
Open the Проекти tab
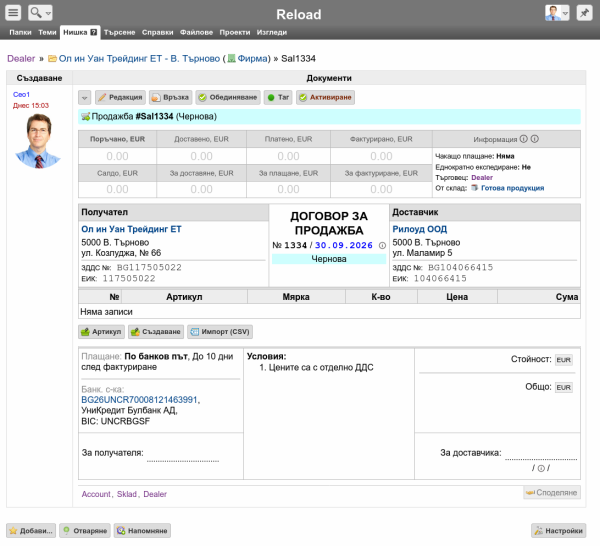pos(235,33)
